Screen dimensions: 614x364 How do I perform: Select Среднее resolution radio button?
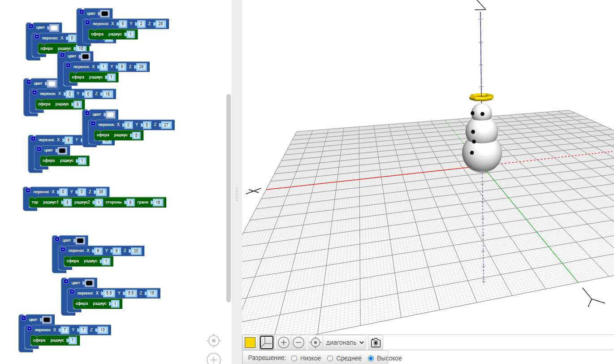point(330,358)
